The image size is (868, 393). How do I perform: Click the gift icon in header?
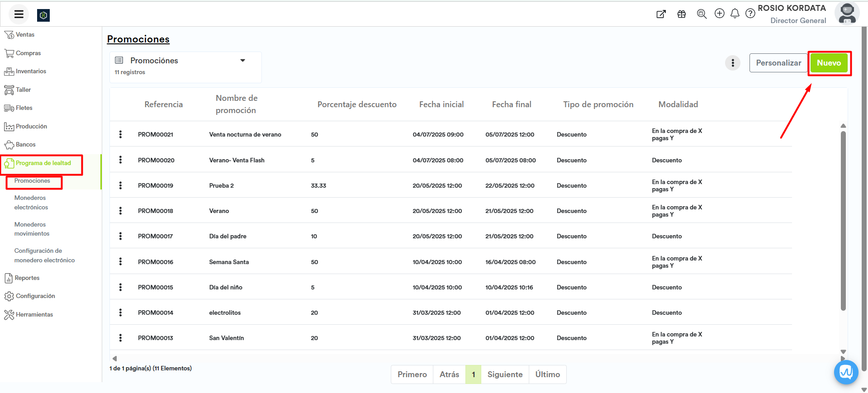(x=681, y=14)
